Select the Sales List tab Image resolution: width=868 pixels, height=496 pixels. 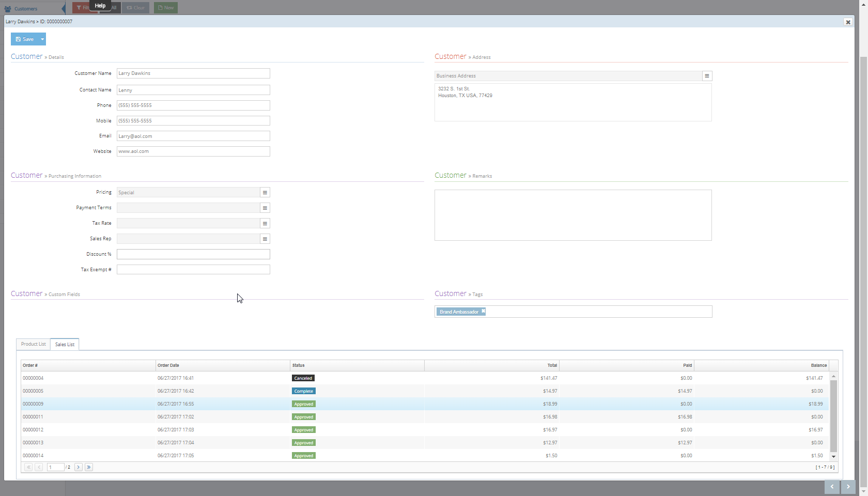[x=64, y=344]
